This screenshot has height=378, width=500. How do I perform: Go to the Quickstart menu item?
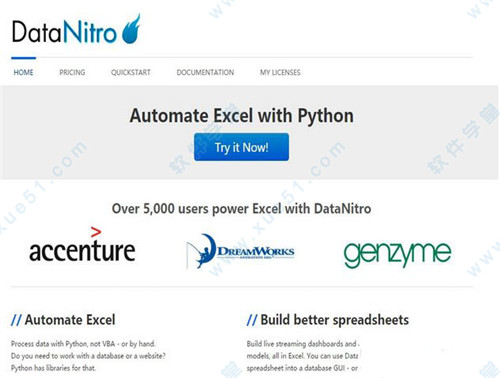click(x=131, y=72)
